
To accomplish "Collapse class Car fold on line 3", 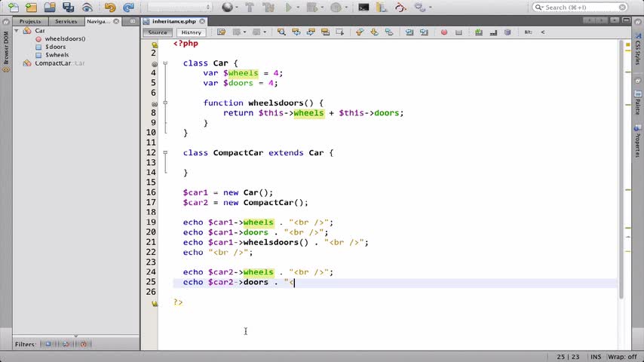I will click(x=165, y=63).
